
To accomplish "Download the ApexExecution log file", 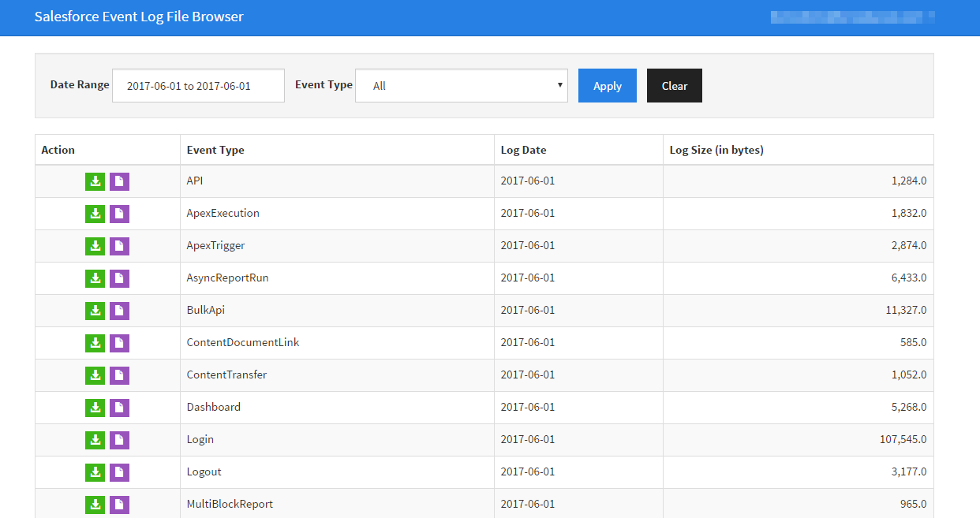I will [95, 214].
